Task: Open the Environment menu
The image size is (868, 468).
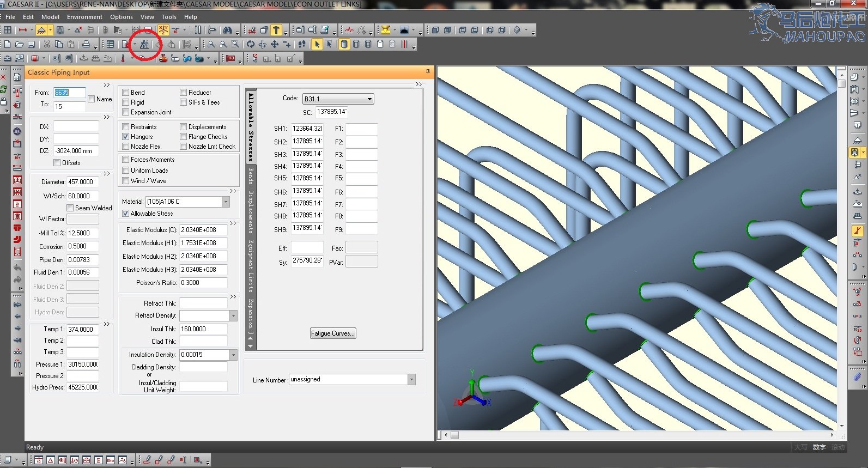Action: 84,17
